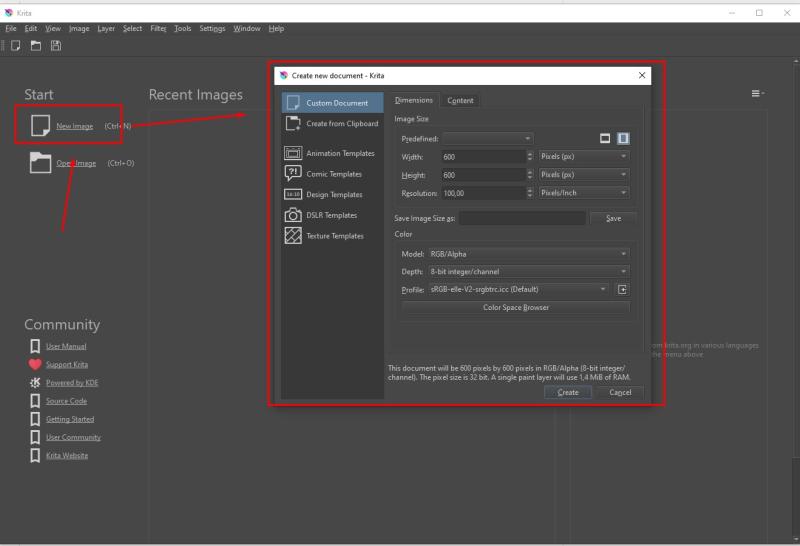800x546 pixels.
Task: Switch to the Dimensions tab
Action: (x=414, y=100)
